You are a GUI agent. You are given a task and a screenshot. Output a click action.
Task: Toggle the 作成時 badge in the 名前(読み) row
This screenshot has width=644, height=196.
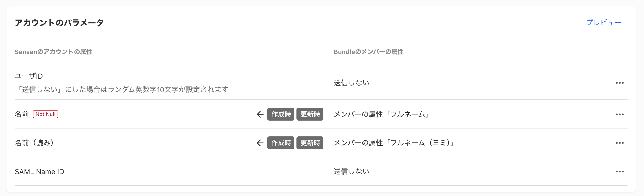[281, 143]
